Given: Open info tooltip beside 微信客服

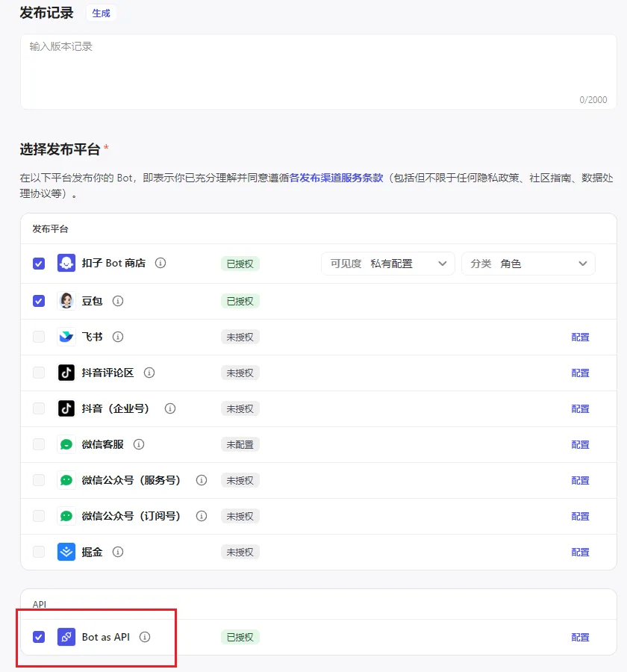Looking at the screenshot, I should [x=139, y=444].
